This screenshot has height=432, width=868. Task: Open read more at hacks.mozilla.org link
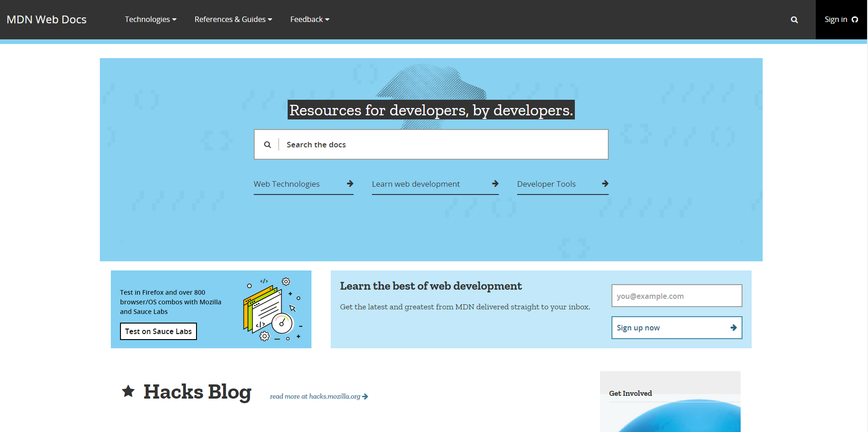coord(319,396)
